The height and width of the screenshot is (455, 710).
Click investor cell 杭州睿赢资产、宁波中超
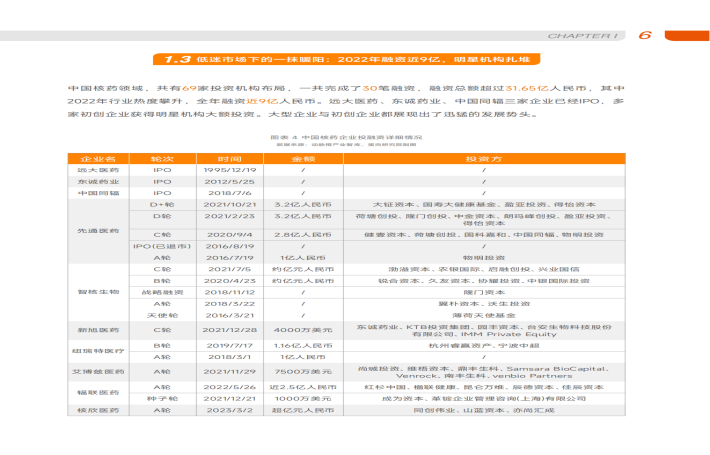tap(484, 345)
